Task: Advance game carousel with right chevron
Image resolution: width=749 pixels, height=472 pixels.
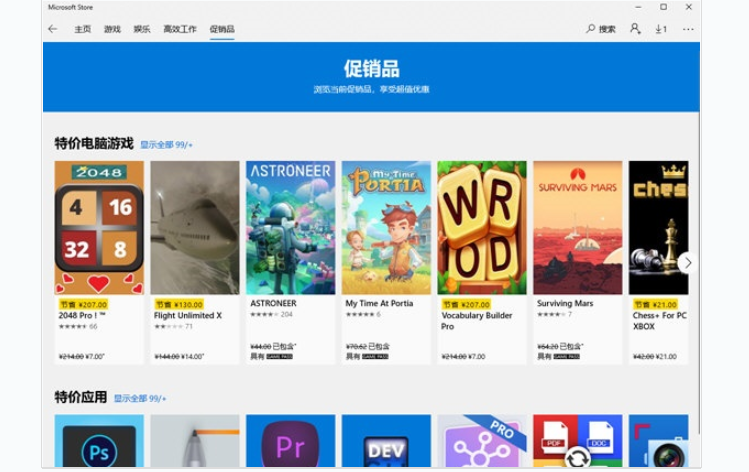Action: 688,263
